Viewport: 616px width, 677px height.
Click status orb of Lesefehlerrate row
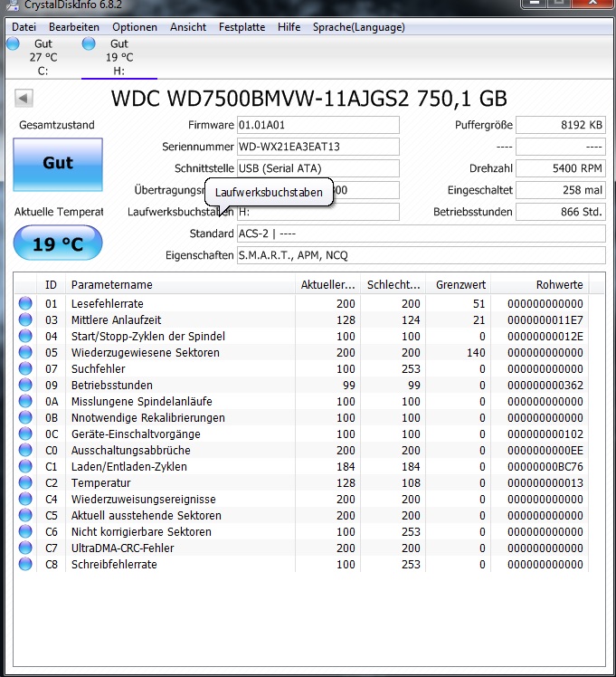tap(25, 303)
